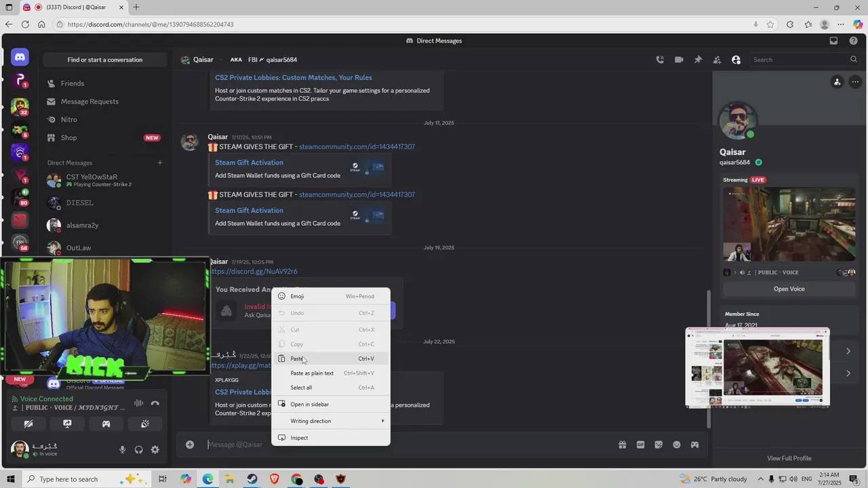This screenshot has width=868, height=488.
Task: Send a gift icon in message bar
Action: click(x=622, y=445)
